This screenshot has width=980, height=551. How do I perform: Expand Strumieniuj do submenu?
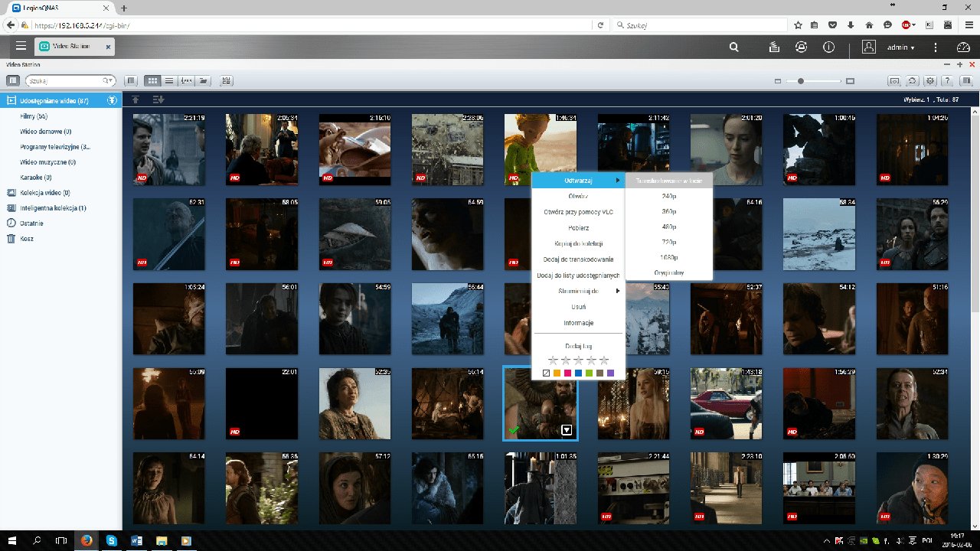578,291
